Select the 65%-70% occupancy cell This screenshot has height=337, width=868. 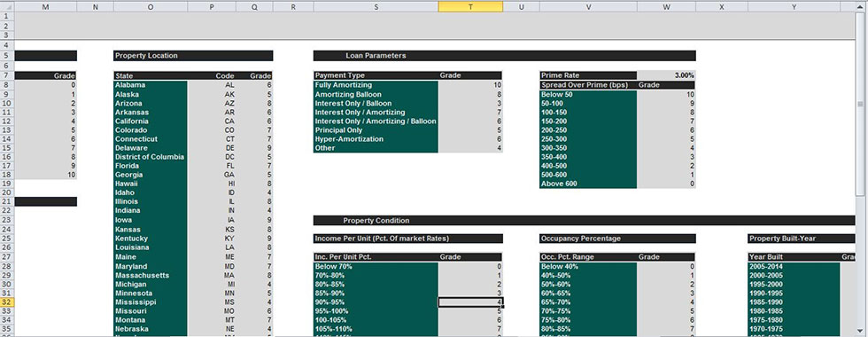pyautogui.click(x=588, y=302)
